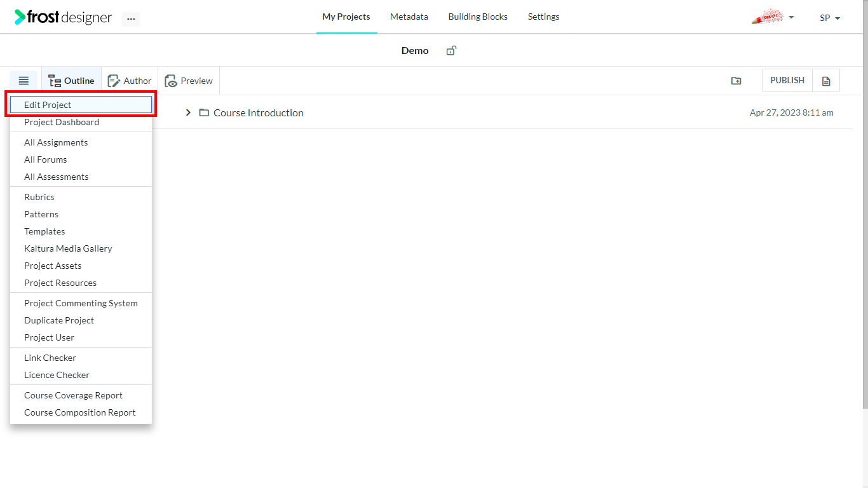Open All Forums

[x=81, y=159]
